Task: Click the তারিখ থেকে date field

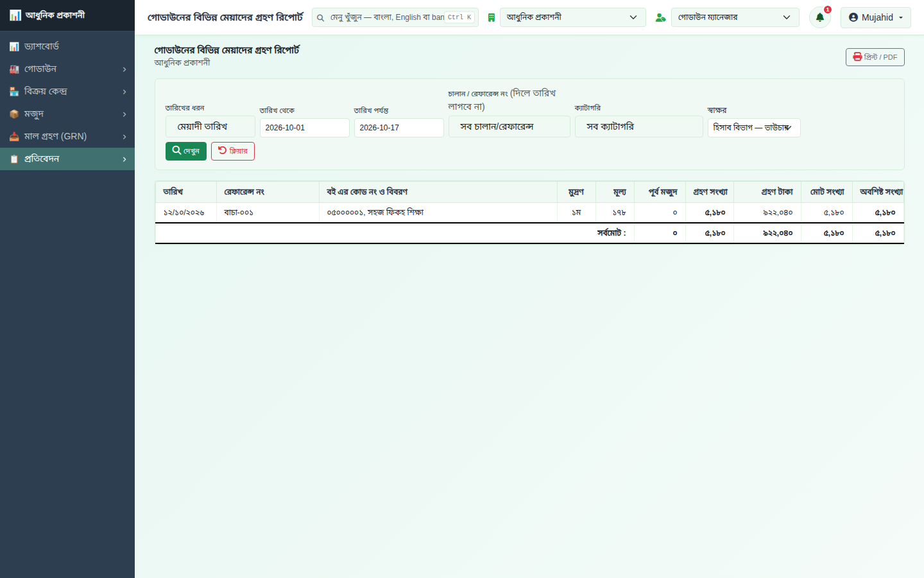Action: [x=304, y=128]
